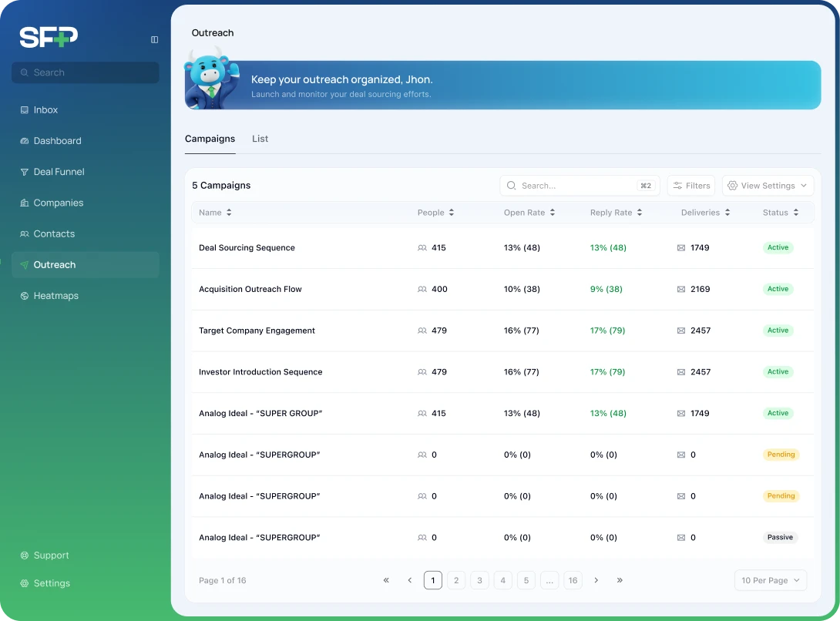Go to Dashboard in sidebar
840x621 pixels.
57,141
